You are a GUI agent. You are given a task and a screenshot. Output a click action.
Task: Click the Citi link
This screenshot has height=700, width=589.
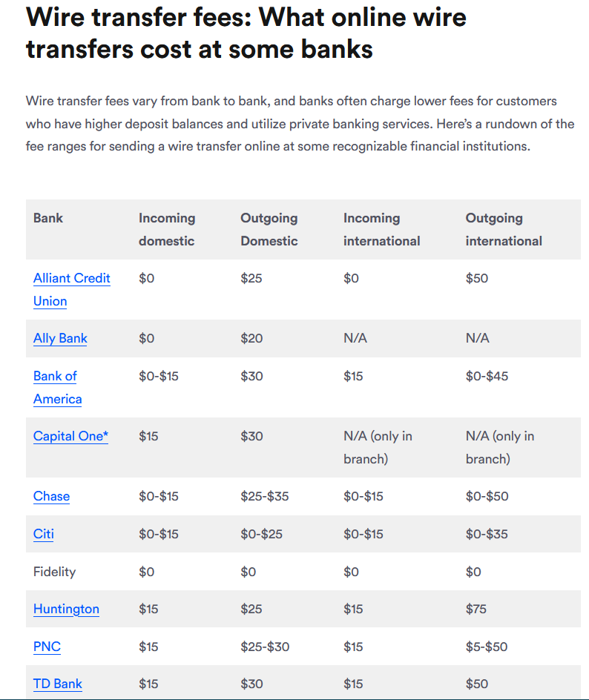44,534
